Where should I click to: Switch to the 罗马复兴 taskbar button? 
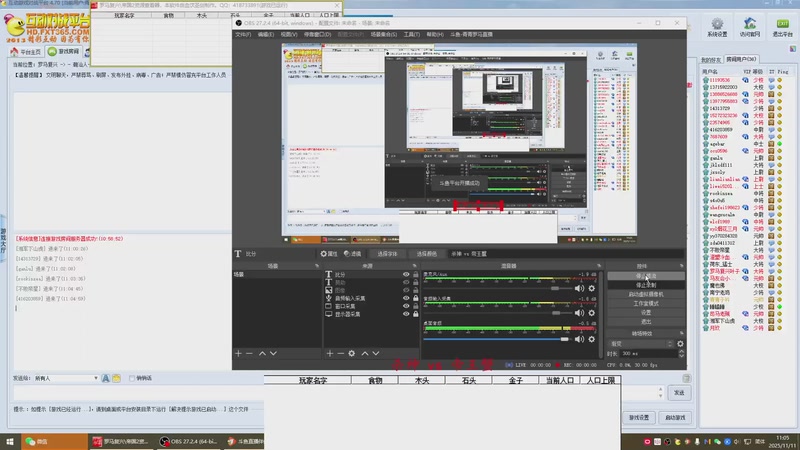tap(122, 441)
